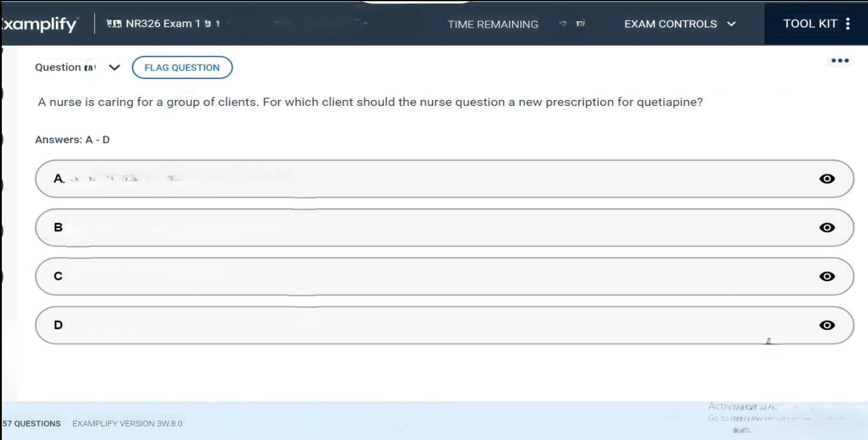Click the Examplify version text
868x440 pixels.
point(128,424)
